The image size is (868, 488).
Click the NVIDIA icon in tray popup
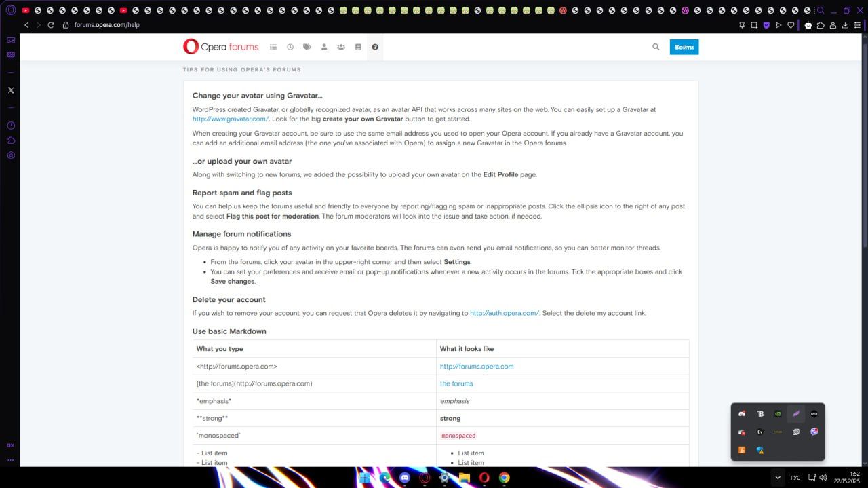pyautogui.click(x=778, y=413)
